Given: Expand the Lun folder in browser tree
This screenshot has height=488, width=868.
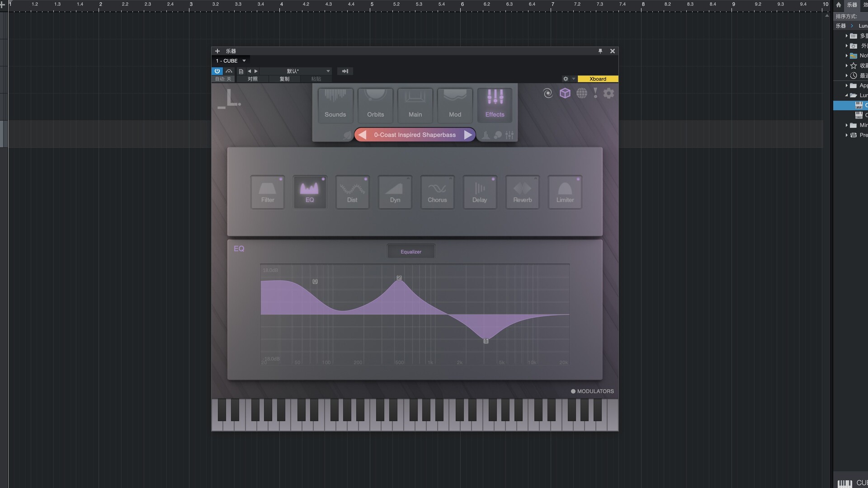Looking at the screenshot, I should (847, 95).
